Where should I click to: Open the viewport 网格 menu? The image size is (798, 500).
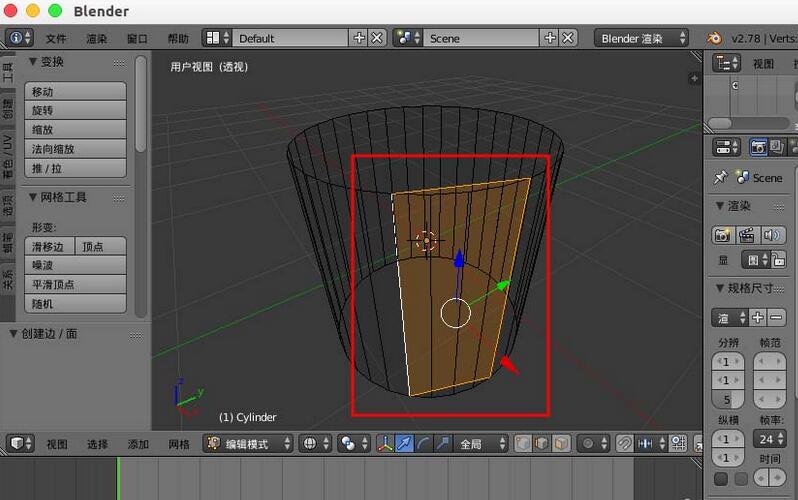pyautogui.click(x=179, y=445)
